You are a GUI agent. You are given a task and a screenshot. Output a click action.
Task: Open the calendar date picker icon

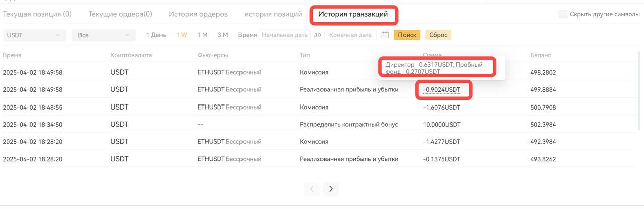[x=385, y=35]
